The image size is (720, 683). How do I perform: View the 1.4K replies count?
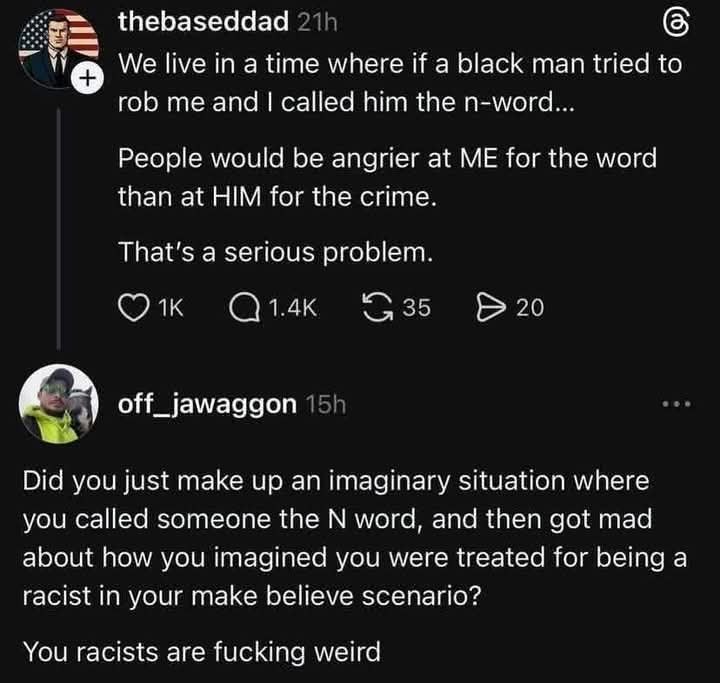[x=292, y=308]
